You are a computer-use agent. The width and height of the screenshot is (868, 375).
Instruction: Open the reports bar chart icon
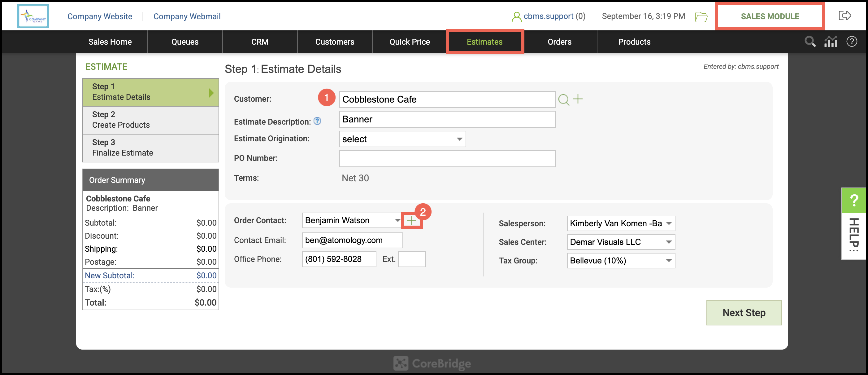tap(831, 42)
